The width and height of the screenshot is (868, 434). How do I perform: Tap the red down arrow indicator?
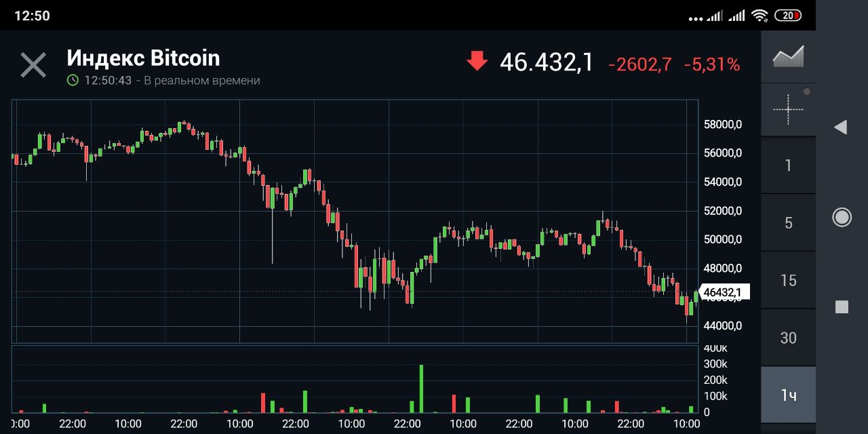coord(477,62)
